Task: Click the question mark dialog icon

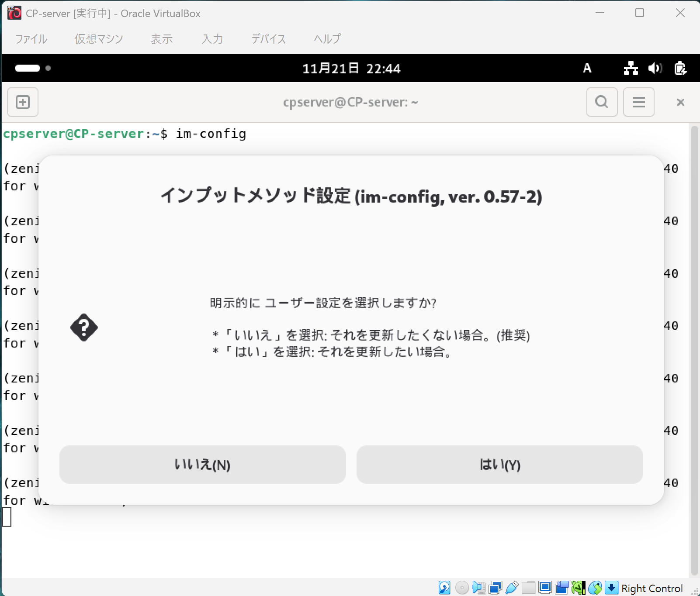Action: [84, 327]
